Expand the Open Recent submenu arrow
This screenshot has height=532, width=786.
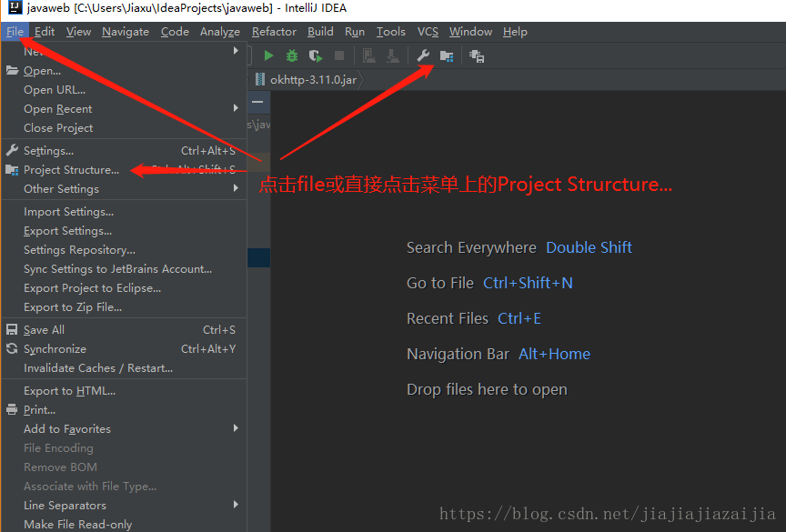pos(236,108)
